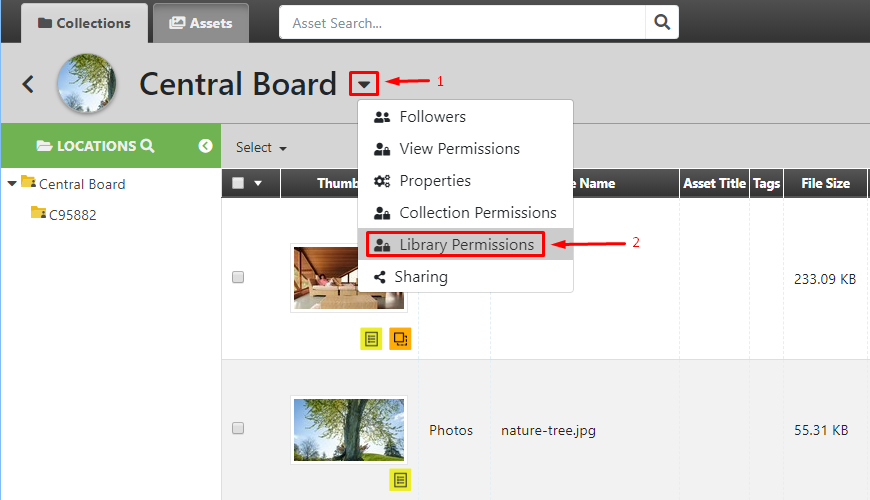The height and width of the screenshot is (500, 870).
Task: Click the Locations search magnifier icon
Action: [x=147, y=145]
